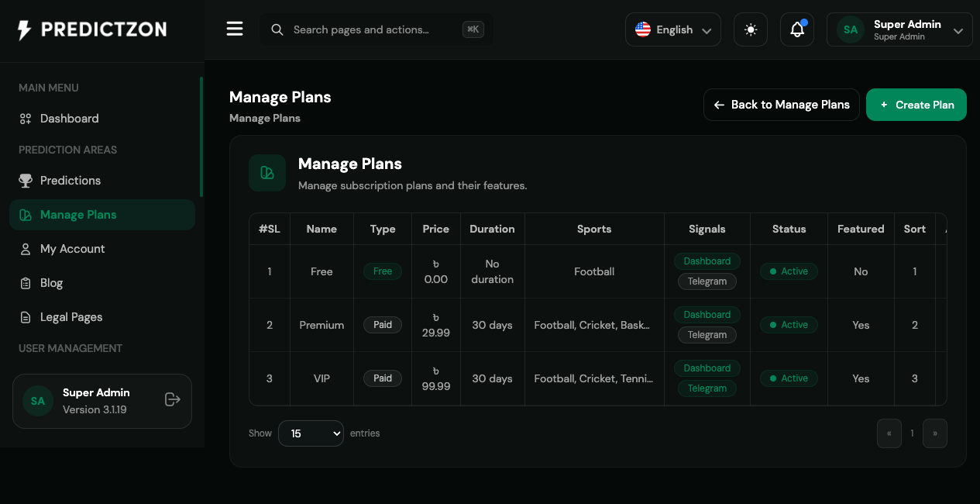Click green Telegram badge in VIP row
This screenshot has width=980, height=504.
pos(707,388)
